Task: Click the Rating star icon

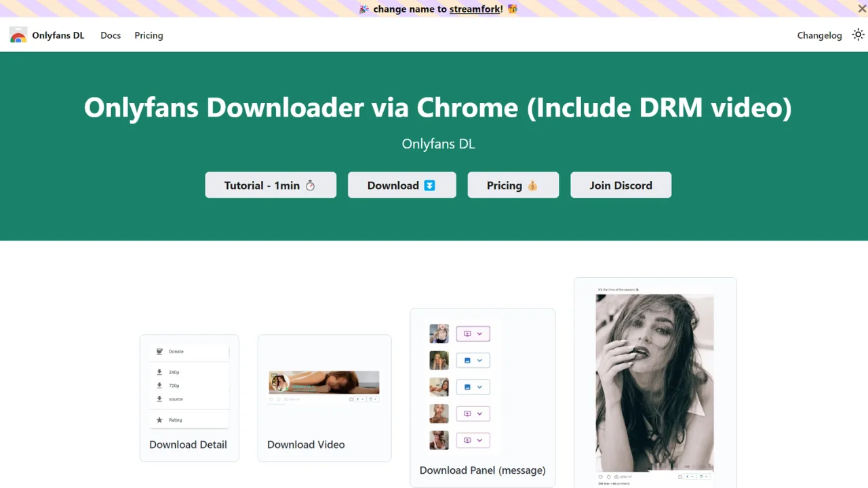Action: click(159, 420)
